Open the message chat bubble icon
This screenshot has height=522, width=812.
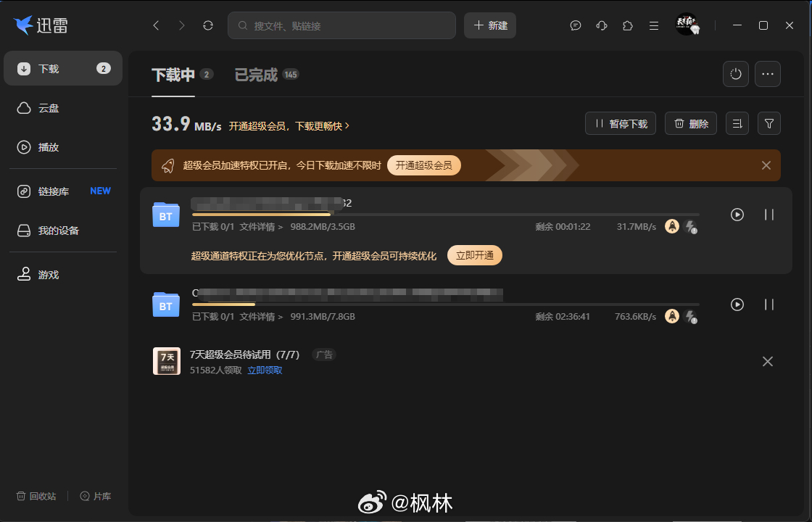click(x=576, y=25)
